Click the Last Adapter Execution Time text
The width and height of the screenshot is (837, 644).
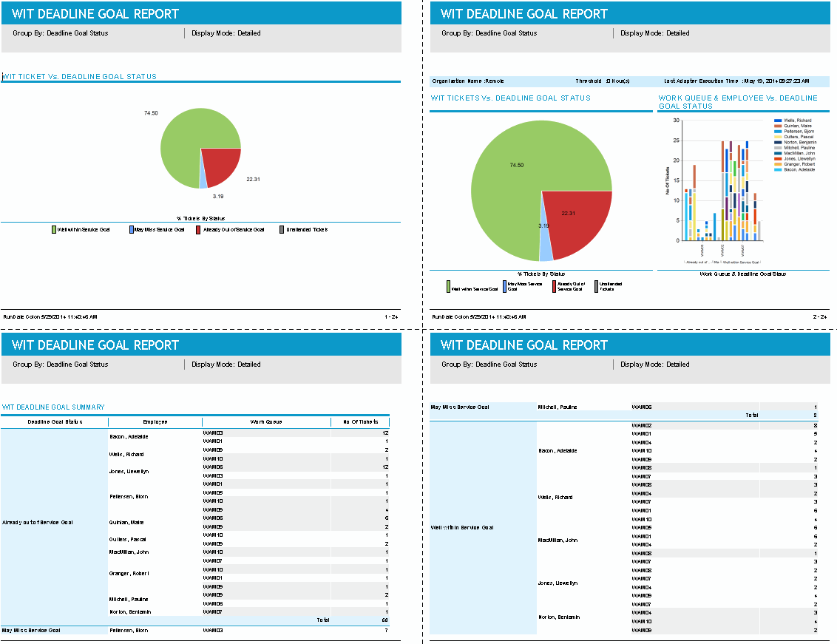(x=736, y=81)
